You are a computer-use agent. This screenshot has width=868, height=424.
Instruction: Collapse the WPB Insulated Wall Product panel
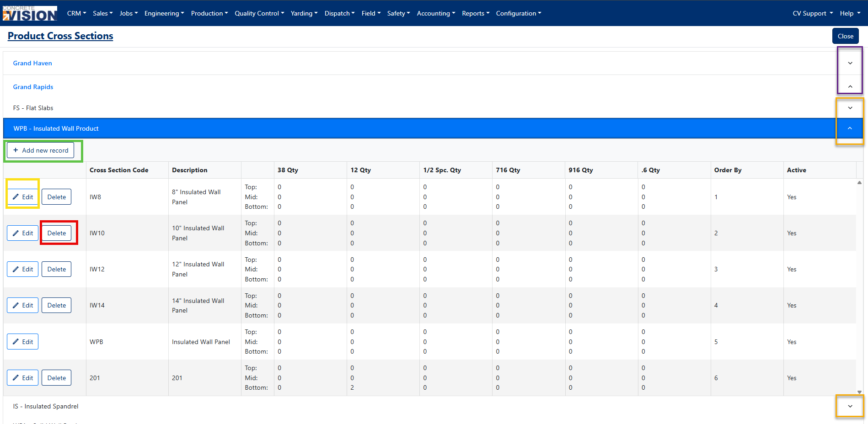click(850, 128)
